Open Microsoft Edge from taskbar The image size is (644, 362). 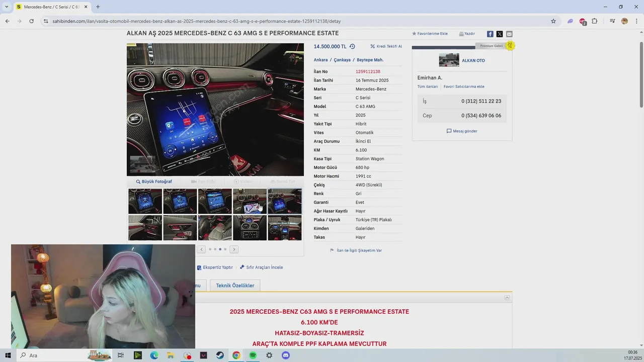[x=154, y=355]
